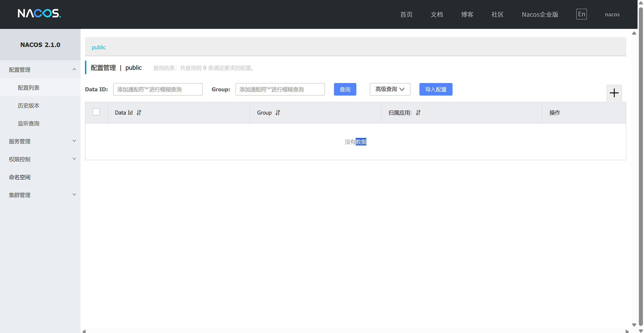644x333 pixels.
Task: Sort table by Group column icon
Action: coord(278,113)
